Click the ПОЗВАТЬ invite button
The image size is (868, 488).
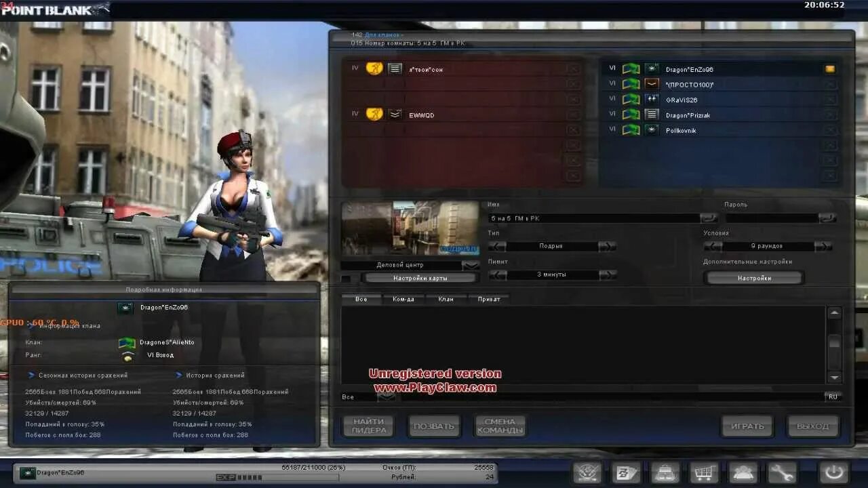[x=434, y=426]
